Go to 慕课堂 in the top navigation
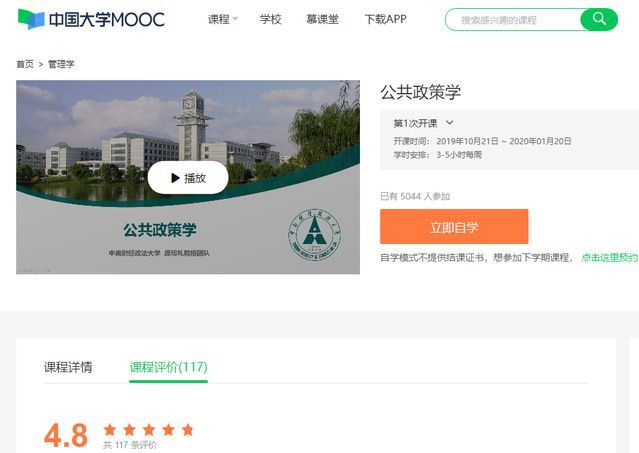Screen dimensions: 639x453 (x=322, y=19)
